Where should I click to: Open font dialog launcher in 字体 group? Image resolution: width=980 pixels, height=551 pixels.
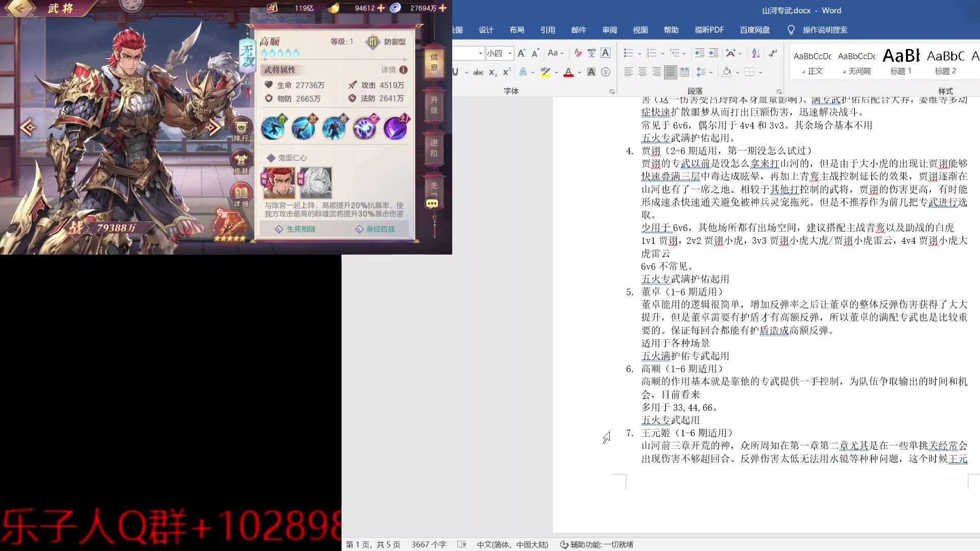[x=611, y=92]
